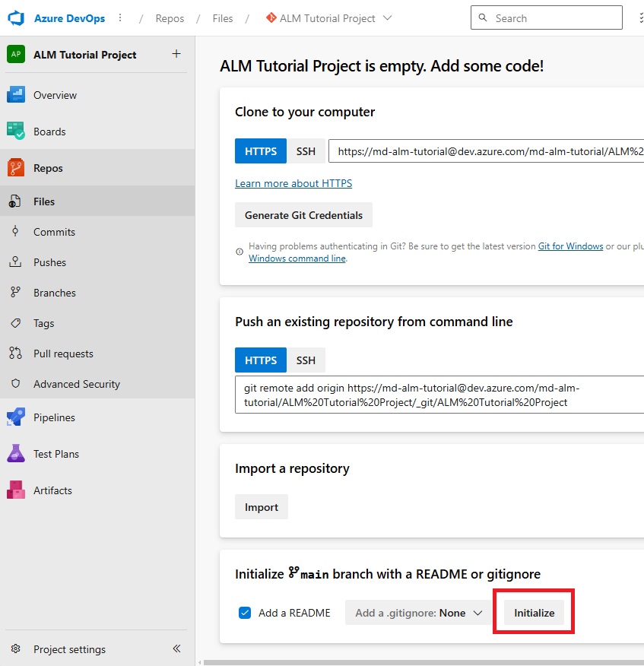Viewport: 644px width, 666px height.
Task: Open the Azure DevOps logo home
Action: [x=16, y=18]
